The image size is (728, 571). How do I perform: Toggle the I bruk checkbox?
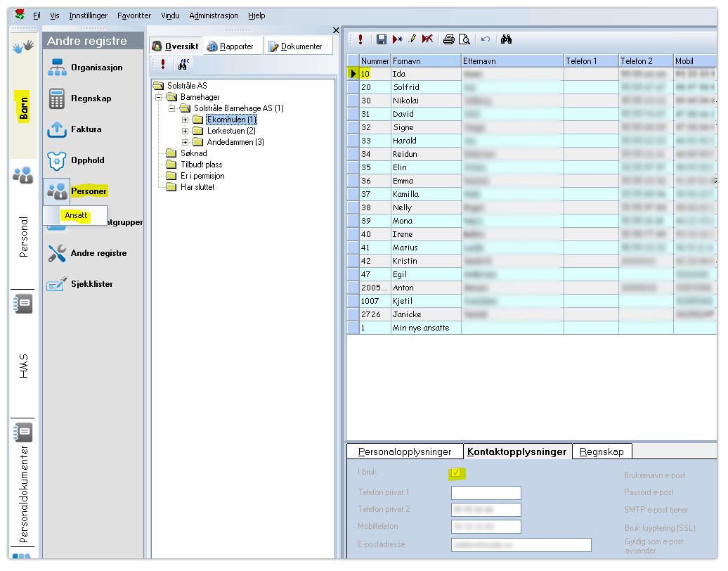pos(455,473)
